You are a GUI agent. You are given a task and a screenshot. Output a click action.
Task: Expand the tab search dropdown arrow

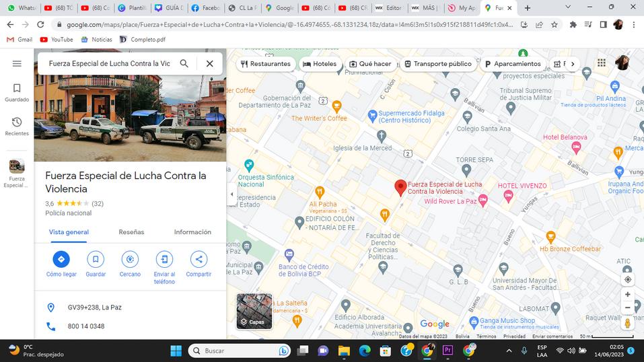click(x=568, y=7)
